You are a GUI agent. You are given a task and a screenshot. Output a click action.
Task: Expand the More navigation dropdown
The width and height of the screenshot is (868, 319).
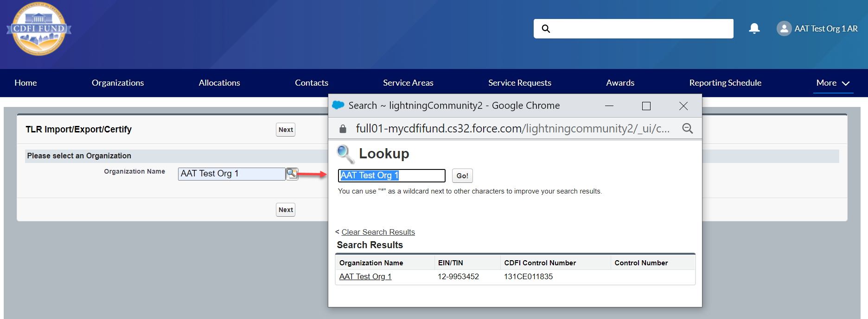tap(833, 83)
